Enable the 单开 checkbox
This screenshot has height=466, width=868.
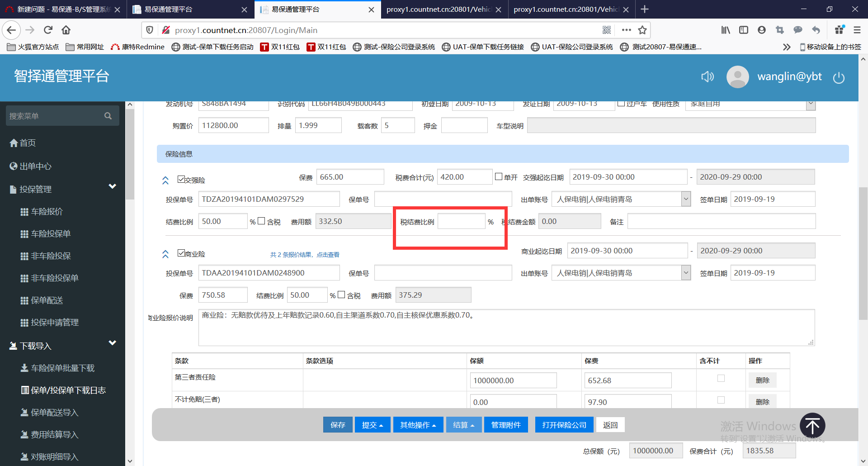tap(499, 176)
